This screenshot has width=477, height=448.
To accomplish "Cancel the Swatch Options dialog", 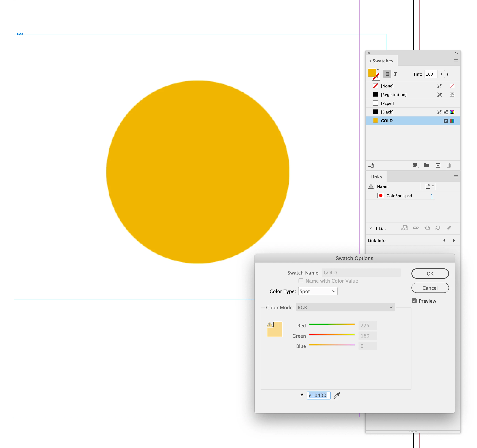I will pyautogui.click(x=430, y=288).
